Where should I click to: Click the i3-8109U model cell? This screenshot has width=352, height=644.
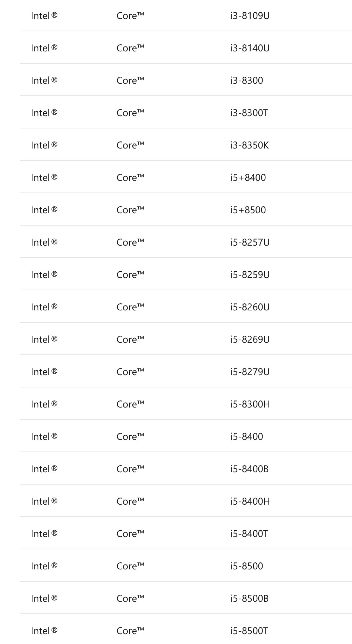250,16
